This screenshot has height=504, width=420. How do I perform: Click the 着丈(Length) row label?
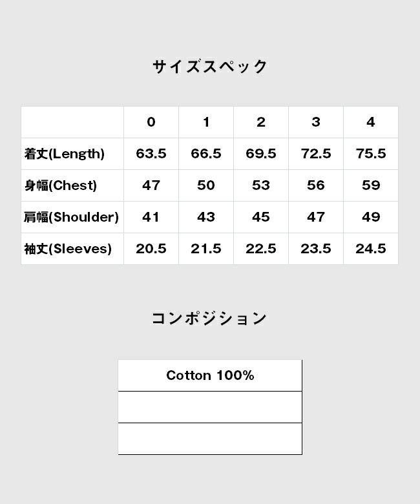[x=64, y=154]
